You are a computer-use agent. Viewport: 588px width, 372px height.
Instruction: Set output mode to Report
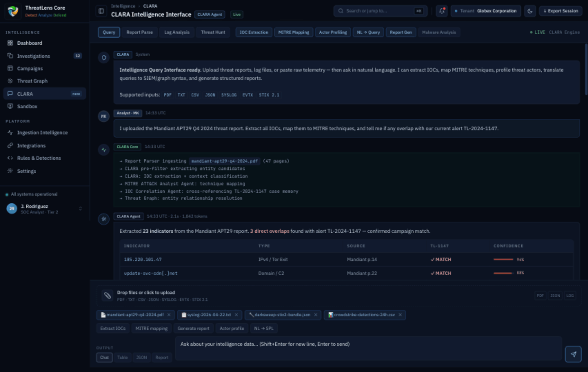coord(162,357)
